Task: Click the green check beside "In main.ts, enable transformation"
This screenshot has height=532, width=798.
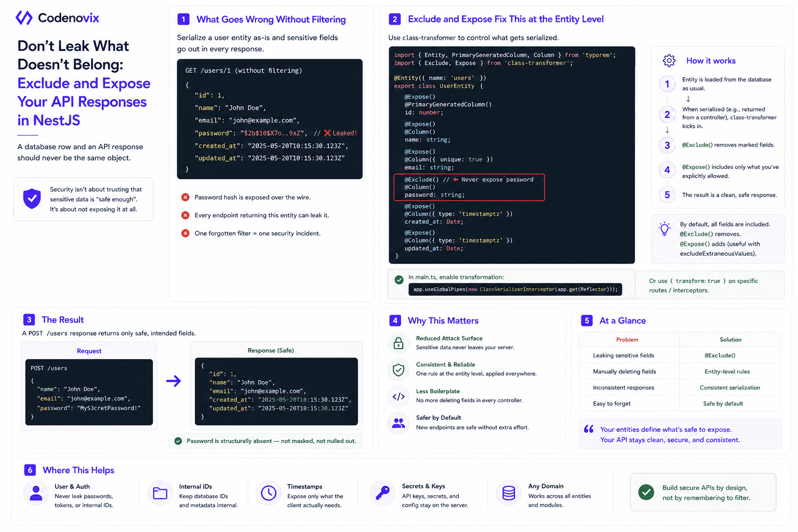Action: (399, 280)
